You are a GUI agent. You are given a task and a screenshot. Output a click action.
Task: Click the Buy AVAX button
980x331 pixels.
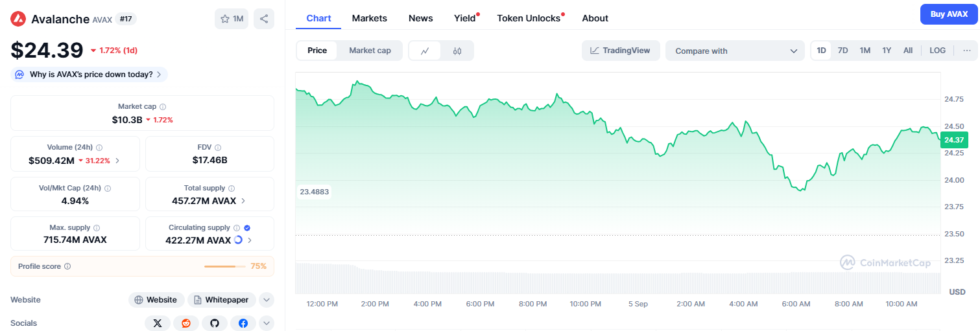point(949,14)
